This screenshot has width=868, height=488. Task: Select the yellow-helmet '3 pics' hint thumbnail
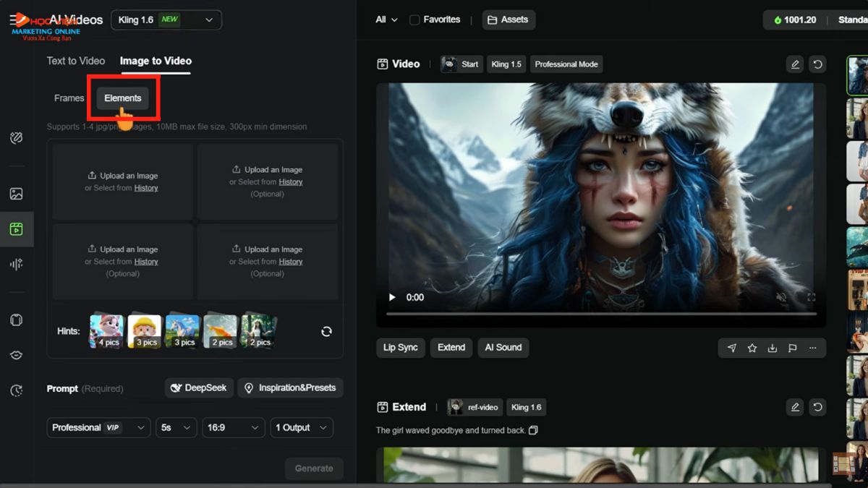(145, 331)
